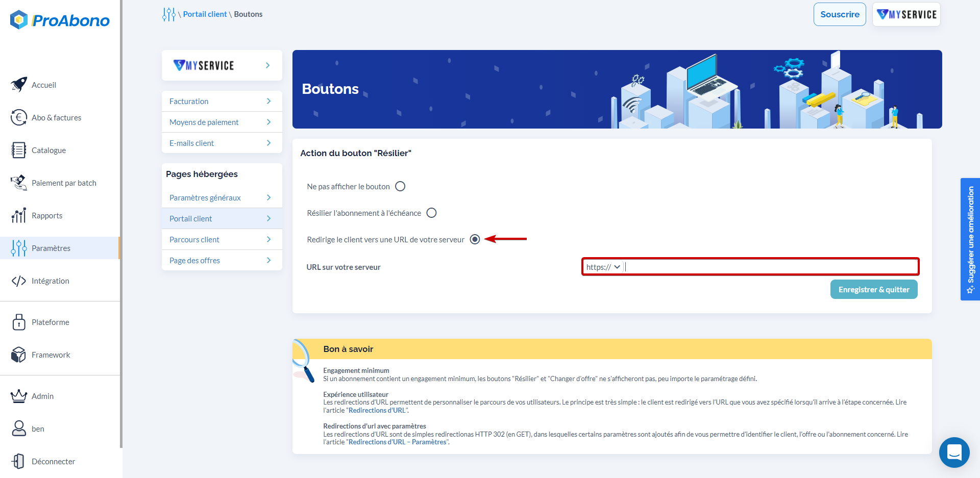Click the Paramètres sliders icon in sidebar

point(19,248)
